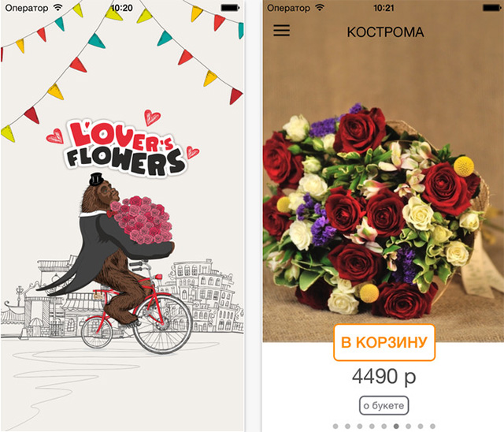Click the КОСТРОМА city title
This screenshot has width=504, height=432.
pos(385,32)
